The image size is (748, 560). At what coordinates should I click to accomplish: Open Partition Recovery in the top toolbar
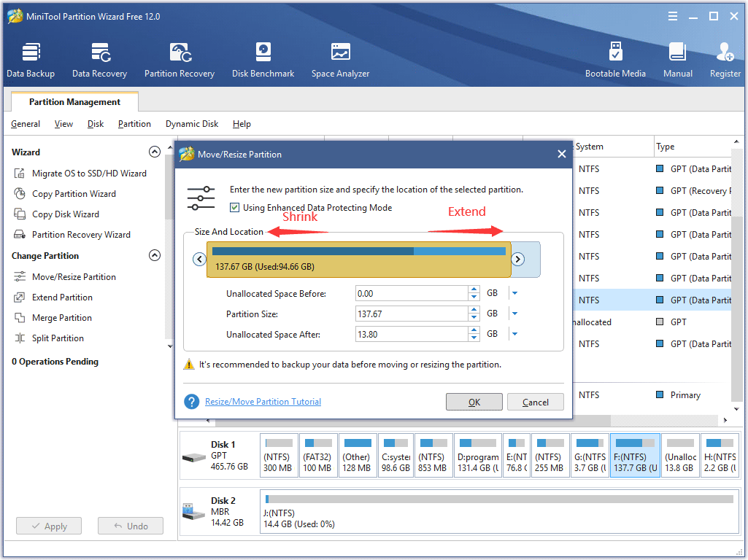point(180,60)
